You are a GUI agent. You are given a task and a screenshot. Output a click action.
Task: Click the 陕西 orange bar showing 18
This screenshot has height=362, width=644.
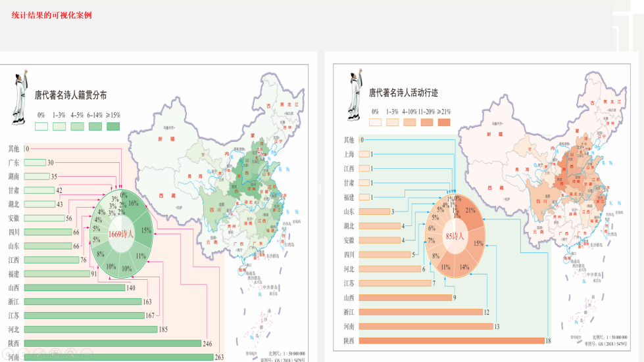(455, 340)
